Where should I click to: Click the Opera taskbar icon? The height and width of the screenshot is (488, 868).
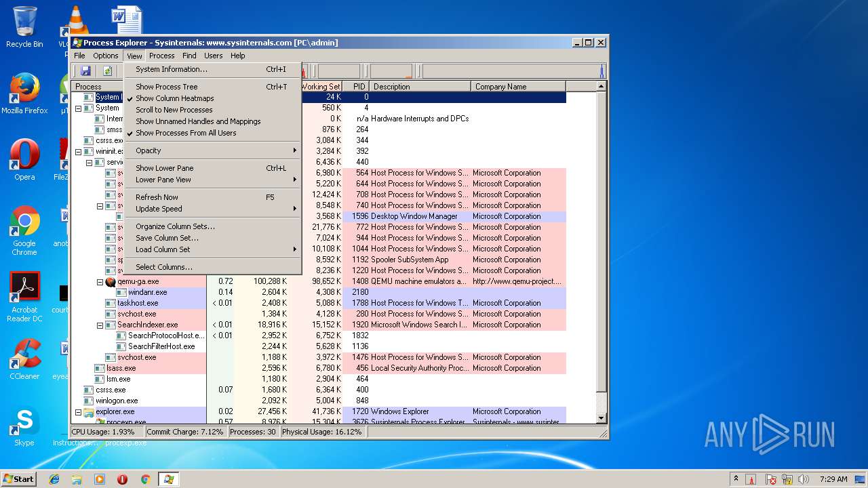point(122,479)
